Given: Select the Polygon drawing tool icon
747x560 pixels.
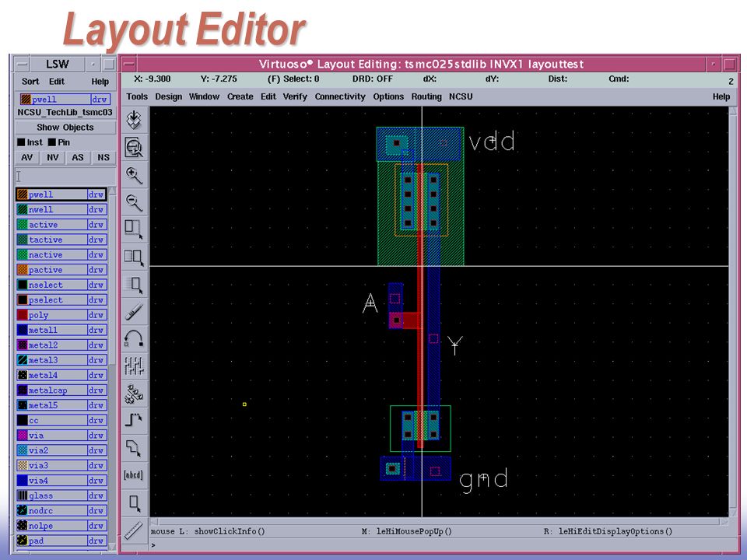Looking at the screenshot, I should coord(135,448).
